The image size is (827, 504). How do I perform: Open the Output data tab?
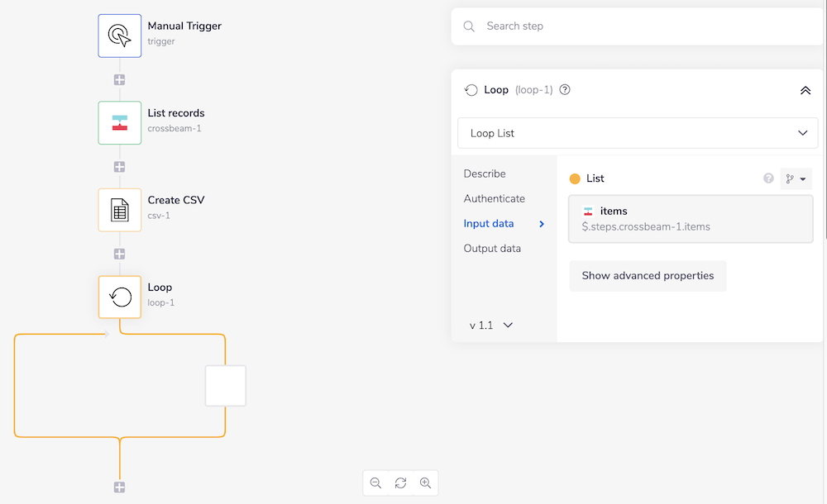tap(492, 248)
